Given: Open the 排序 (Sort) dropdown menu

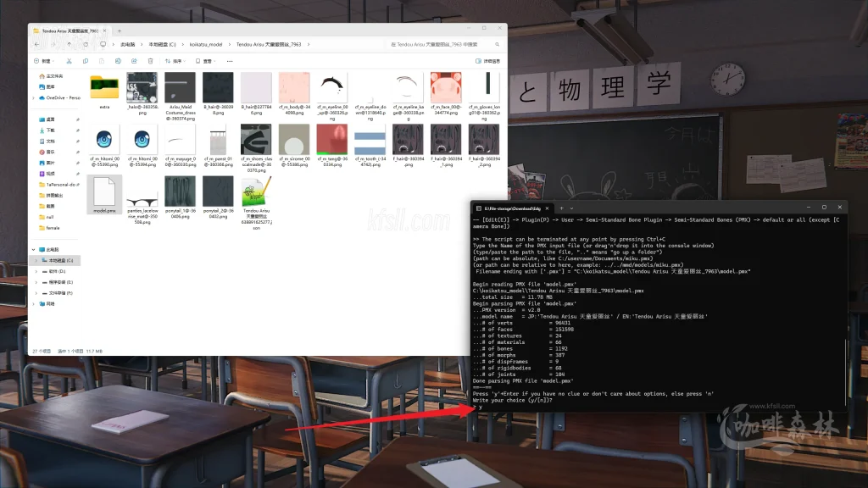Looking at the screenshot, I should tap(174, 61).
